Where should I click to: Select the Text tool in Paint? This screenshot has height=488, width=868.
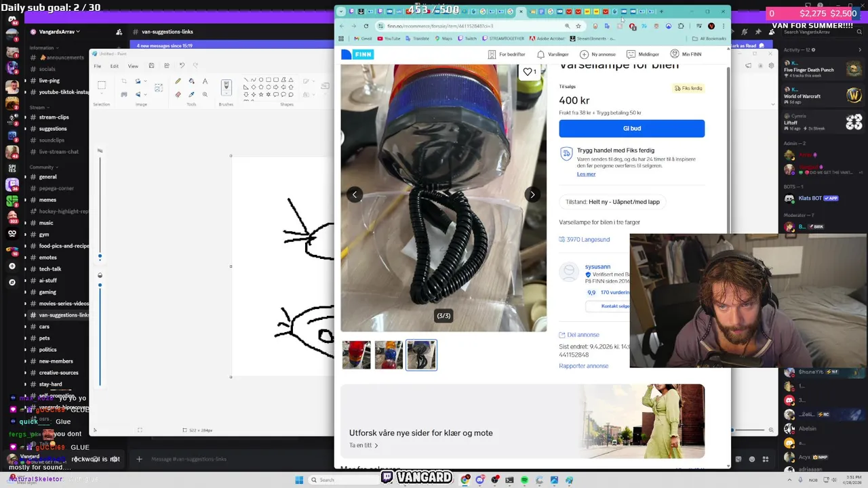point(205,81)
